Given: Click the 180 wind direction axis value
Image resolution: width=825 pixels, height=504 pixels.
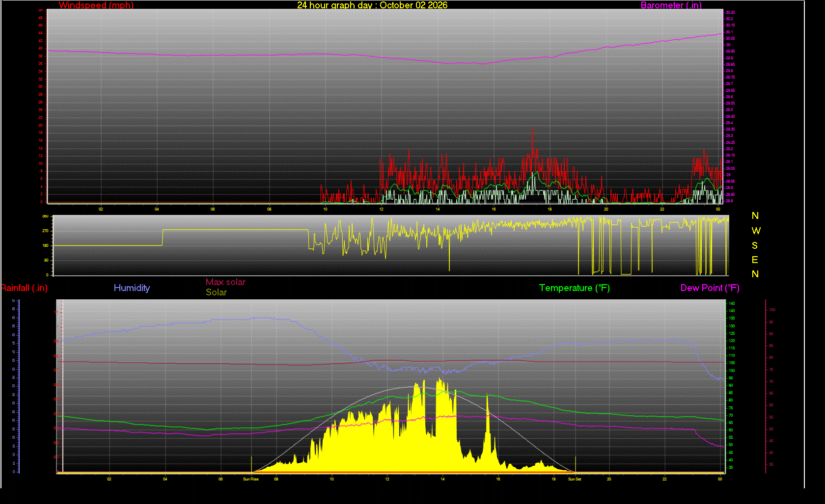Looking at the screenshot, I should pos(46,245).
